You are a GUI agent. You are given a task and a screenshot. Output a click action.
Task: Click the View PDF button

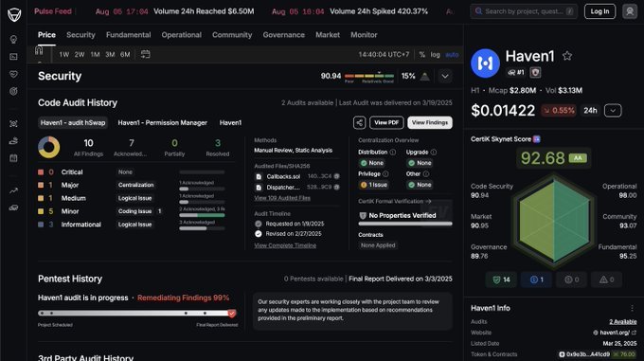(x=386, y=122)
